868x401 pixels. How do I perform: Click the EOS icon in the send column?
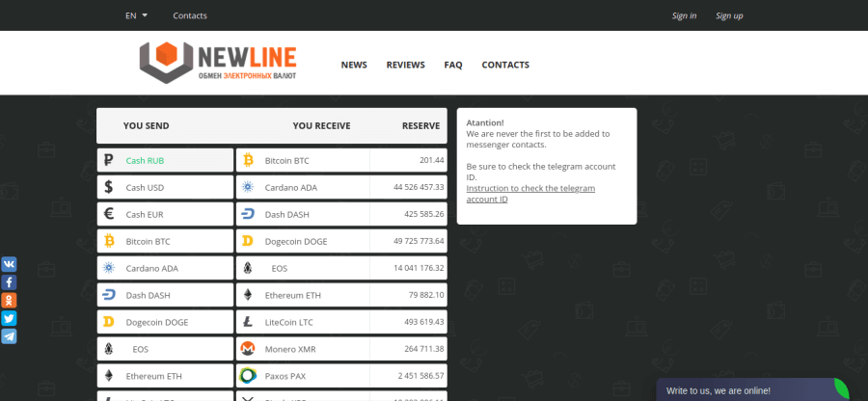coord(108,349)
